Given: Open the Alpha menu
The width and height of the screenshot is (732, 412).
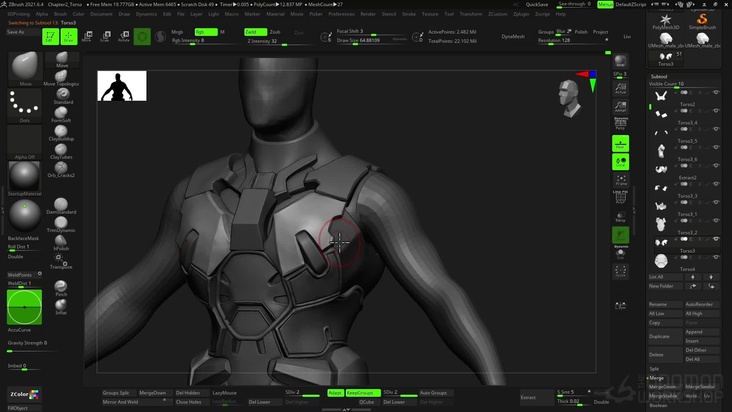Looking at the screenshot, I should 42,14.
